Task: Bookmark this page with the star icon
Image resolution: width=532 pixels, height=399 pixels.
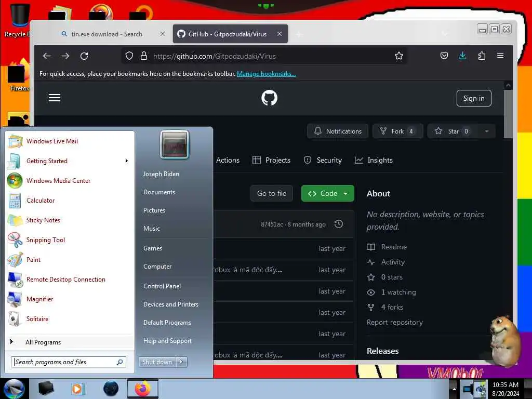Action: pos(399,56)
